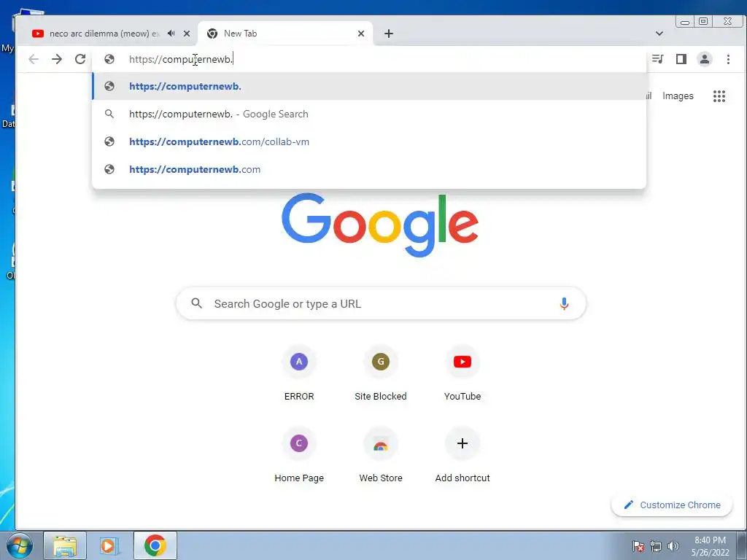Open Action Center flag tray icon

click(x=638, y=546)
